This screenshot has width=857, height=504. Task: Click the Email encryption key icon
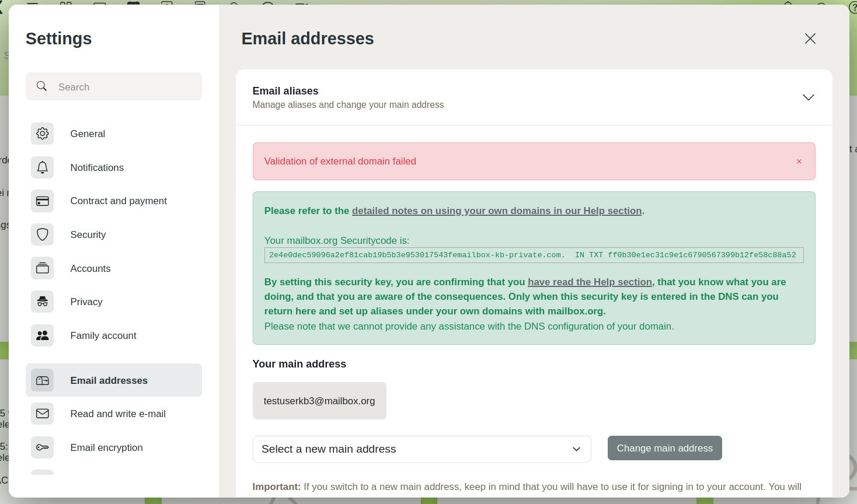(42, 447)
